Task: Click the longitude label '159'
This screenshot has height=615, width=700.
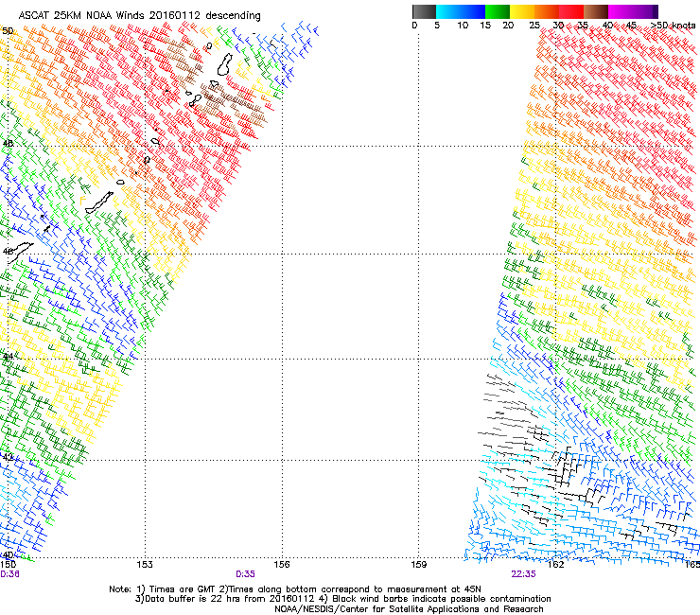Action: pyautogui.click(x=418, y=565)
